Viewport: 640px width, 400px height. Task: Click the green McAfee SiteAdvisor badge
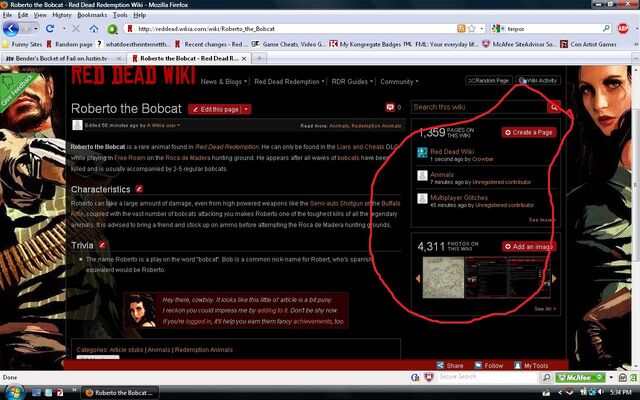click(581, 377)
